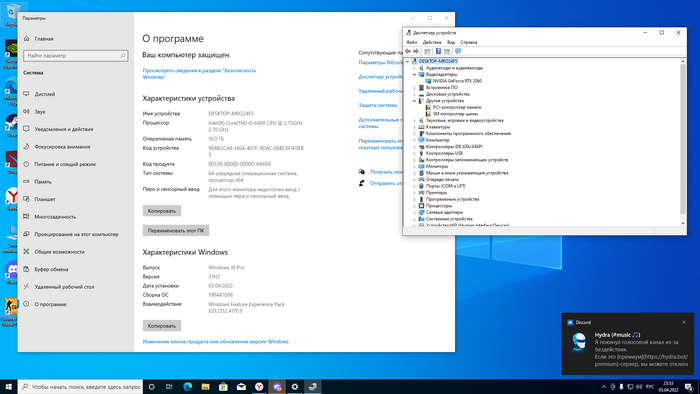Open the Вид menu in Device Manager
The image size is (700, 394).
point(451,42)
